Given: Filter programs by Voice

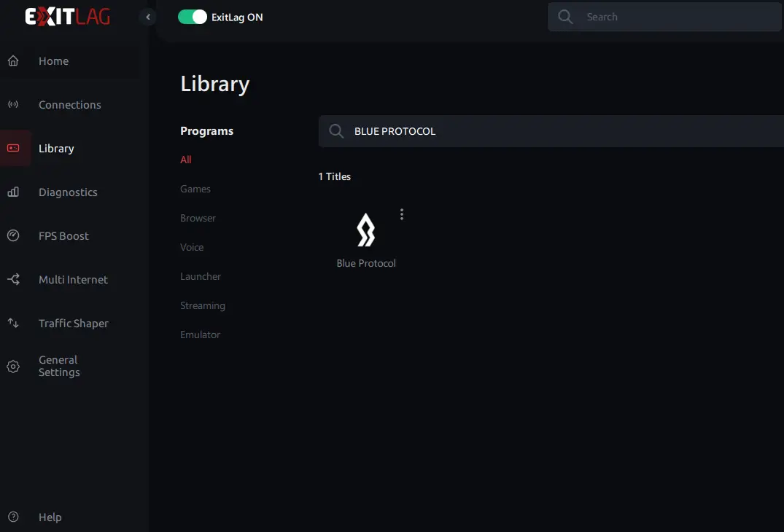Looking at the screenshot, I should (x=192, y=247).
